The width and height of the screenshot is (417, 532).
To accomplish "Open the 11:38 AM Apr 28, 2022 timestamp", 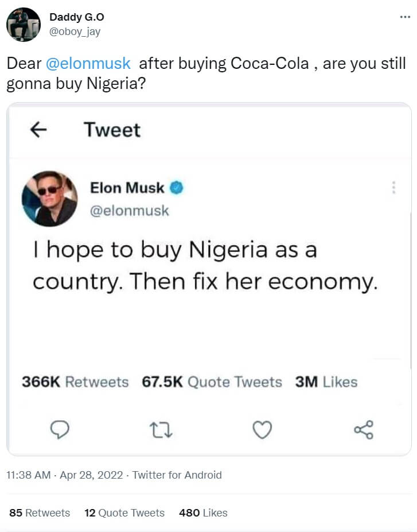I will click(66, 475).
